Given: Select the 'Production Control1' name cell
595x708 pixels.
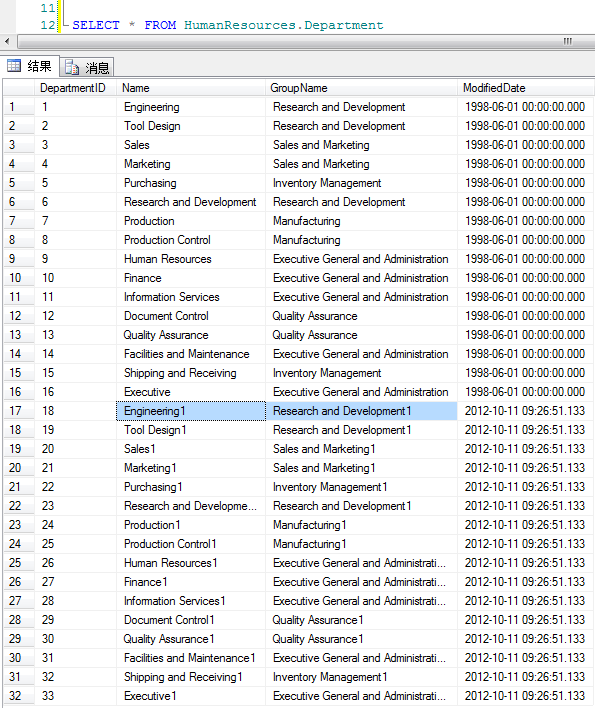Looking at the screenshot, I should (x=191, y=544).
